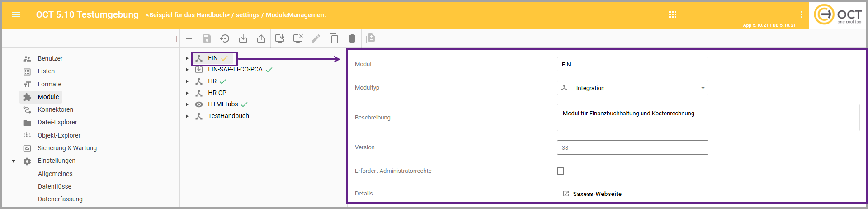Open the apps grid icon in header
Image resolution: width=868 pixels, height=209 pixels.
[x=673, y=14]
